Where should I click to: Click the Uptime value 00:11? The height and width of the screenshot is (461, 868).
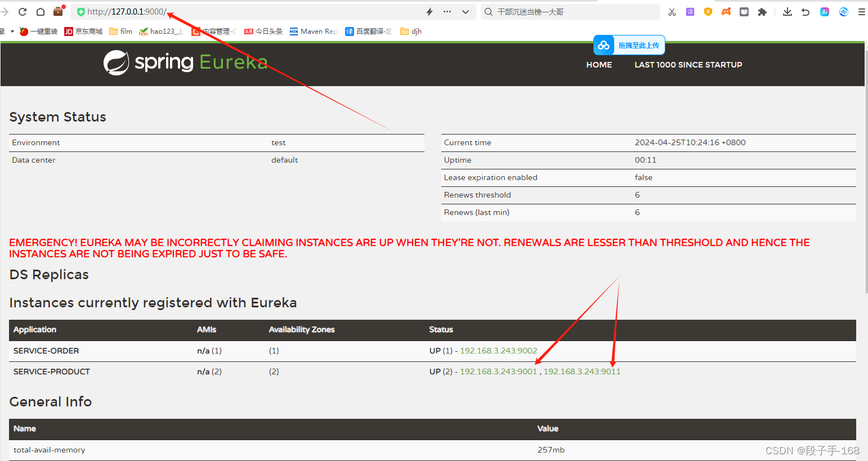click(646, 160)
